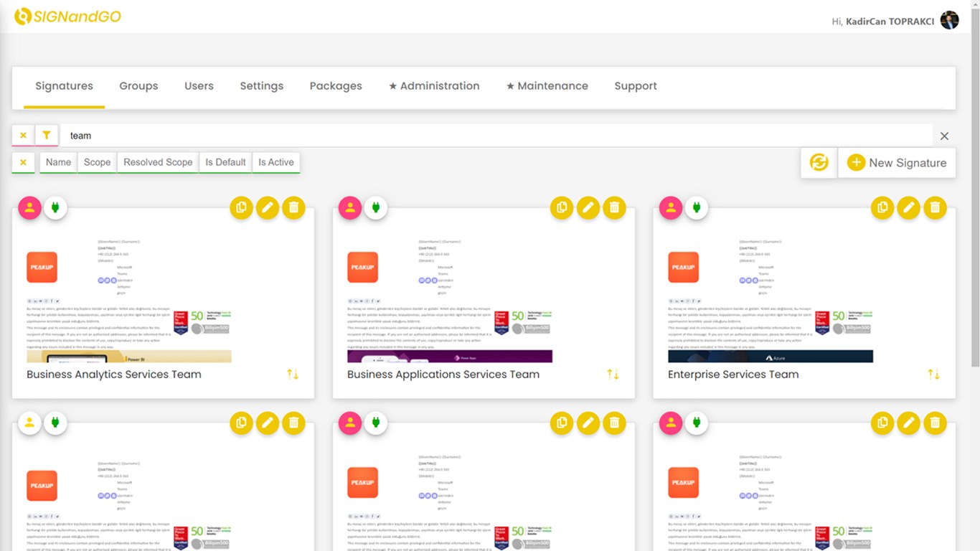This screenshot has width=980, height=551.
Task: Click the SIGNandGO logo
Action: 67,16
